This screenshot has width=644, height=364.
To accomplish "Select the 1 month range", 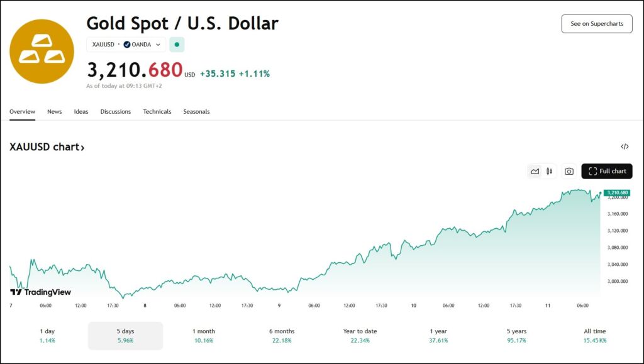I will 204,335.
